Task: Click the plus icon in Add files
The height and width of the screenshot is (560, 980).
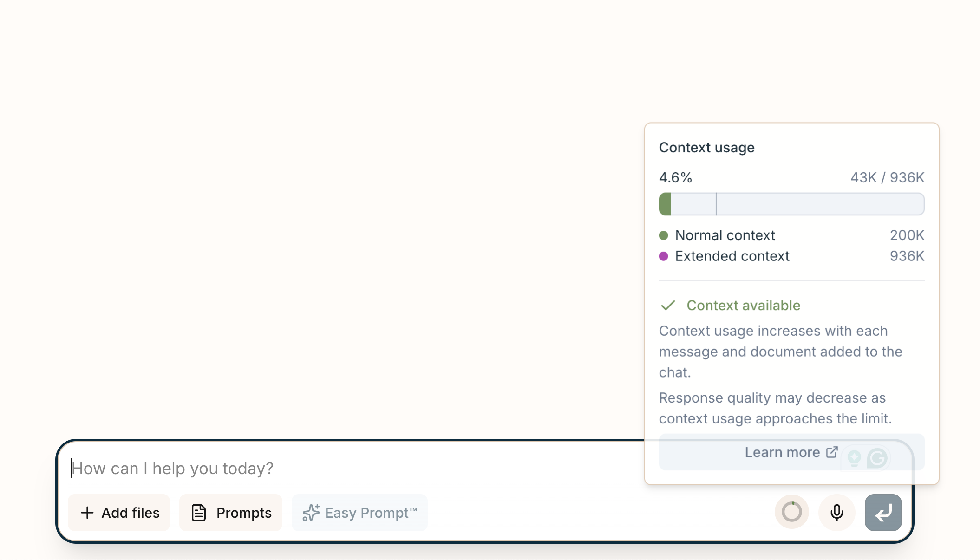Action: coord(87,513)
